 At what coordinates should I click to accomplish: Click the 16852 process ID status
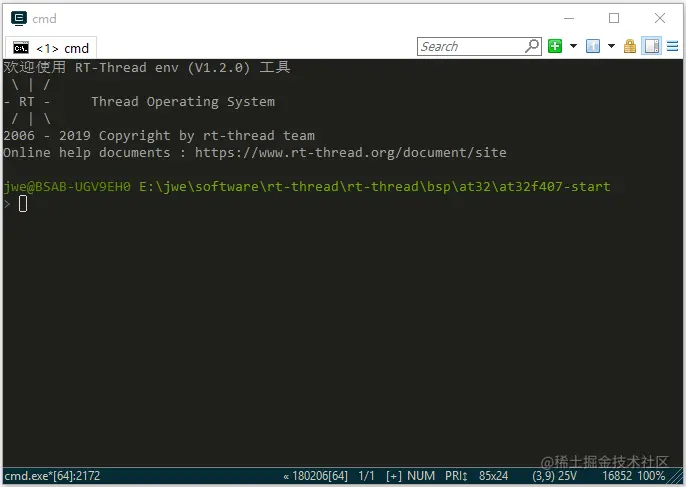point(617,476)
